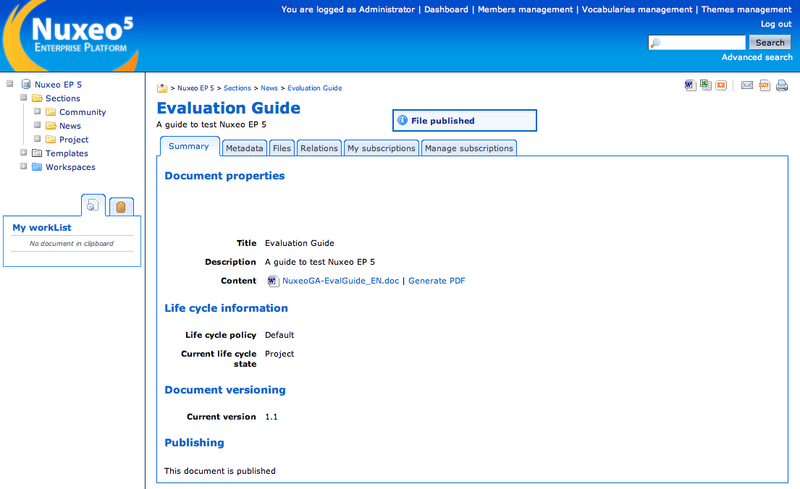Click the printer icon
Viewport: 800px width, 489px height.
pos(782,85)
